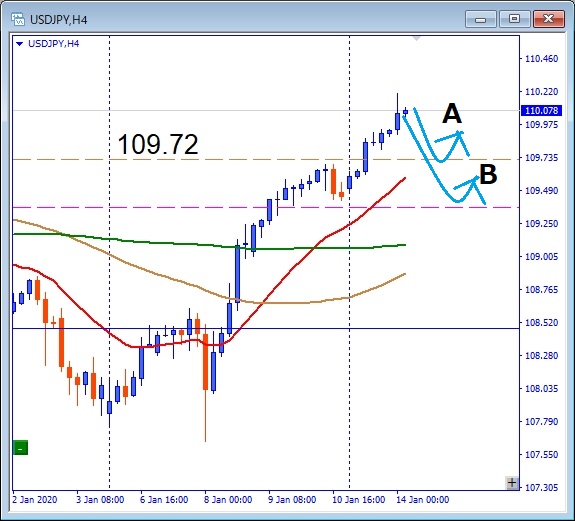Click the 110.220 price scale label

(542, 92)
